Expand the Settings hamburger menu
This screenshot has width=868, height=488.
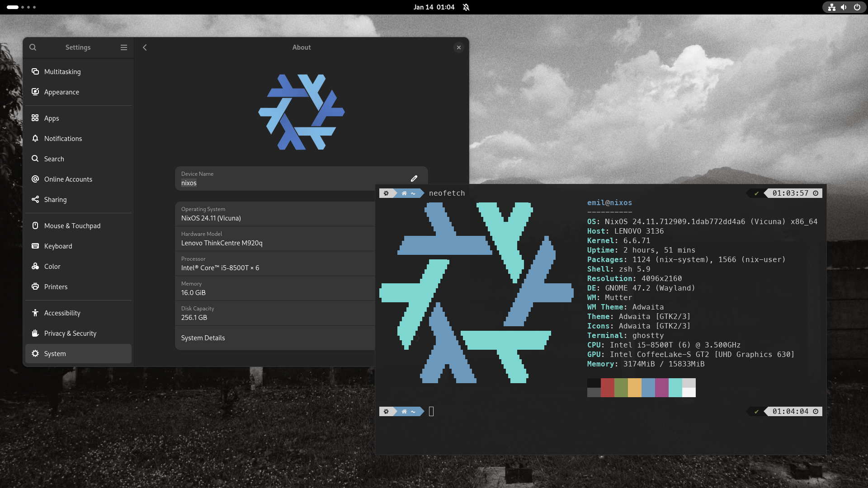(x=123, y=47)
